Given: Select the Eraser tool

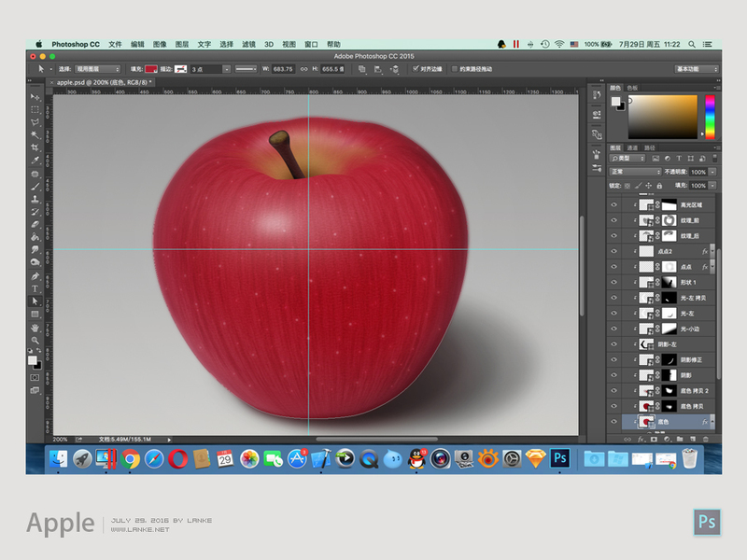Looking at the screenshot, I should click(x=35, y=224).
